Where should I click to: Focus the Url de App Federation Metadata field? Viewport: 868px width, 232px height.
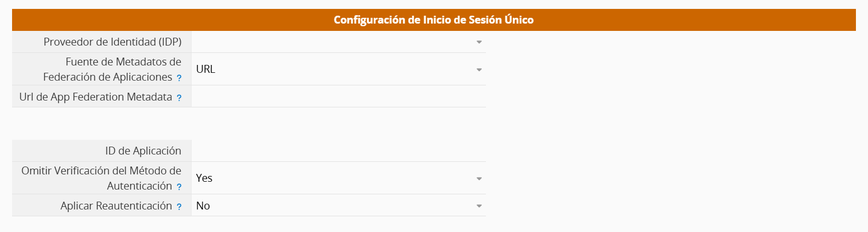338,96
